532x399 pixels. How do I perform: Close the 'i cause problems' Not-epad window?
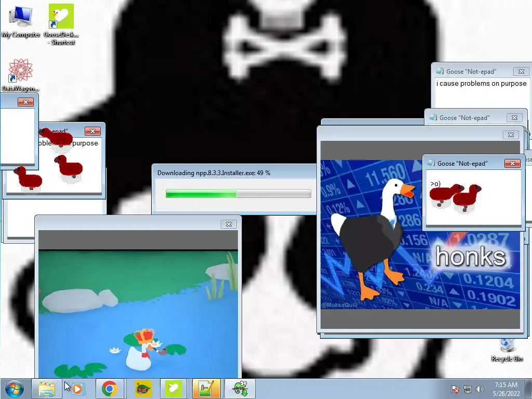[521, 72]
